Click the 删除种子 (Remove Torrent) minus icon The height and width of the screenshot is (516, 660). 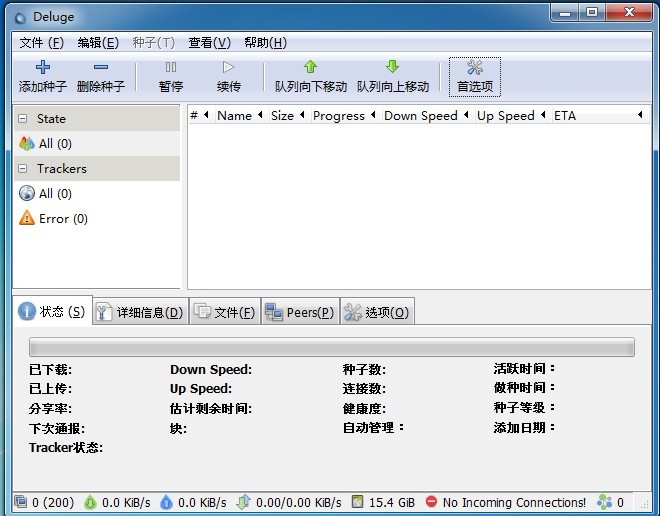point(100,68)
